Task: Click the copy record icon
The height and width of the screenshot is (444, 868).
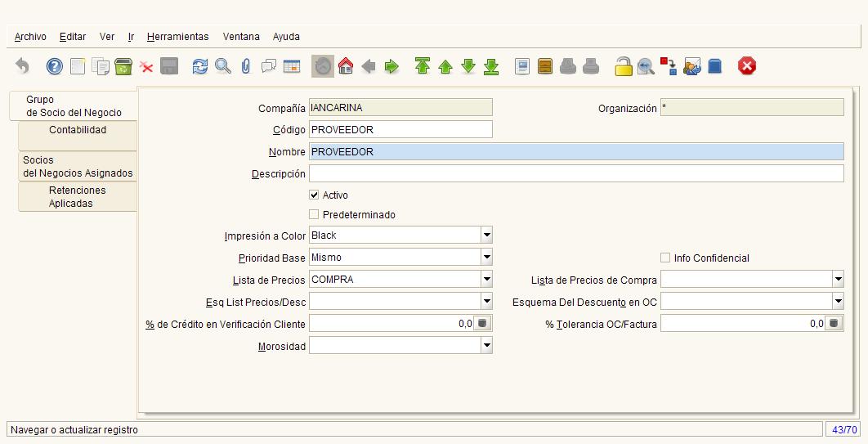Action: 101,66
